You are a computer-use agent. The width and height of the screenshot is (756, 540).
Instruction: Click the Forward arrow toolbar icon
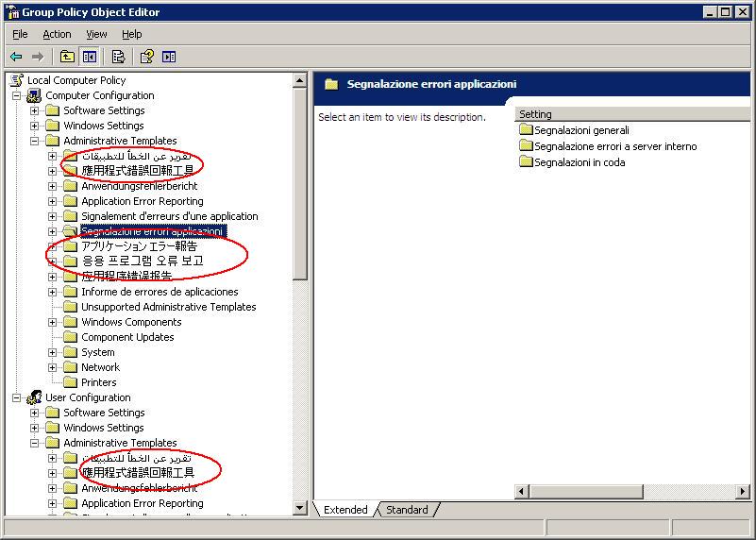(x=38, y=57)
